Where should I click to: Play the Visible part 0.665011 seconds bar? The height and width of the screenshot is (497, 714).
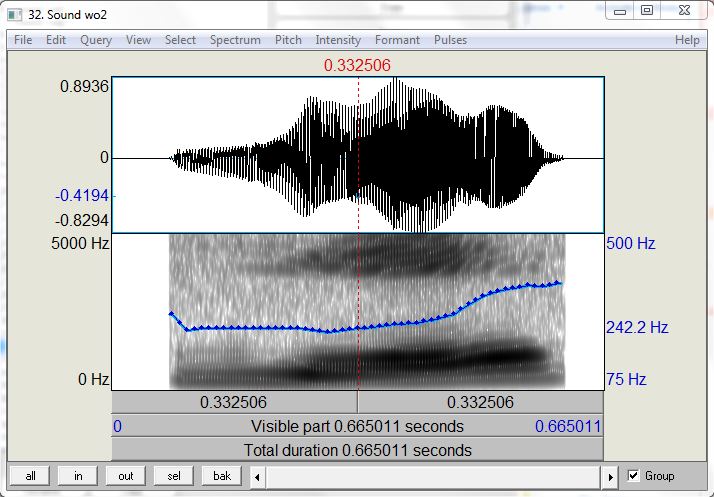click(x=357, y=426)
